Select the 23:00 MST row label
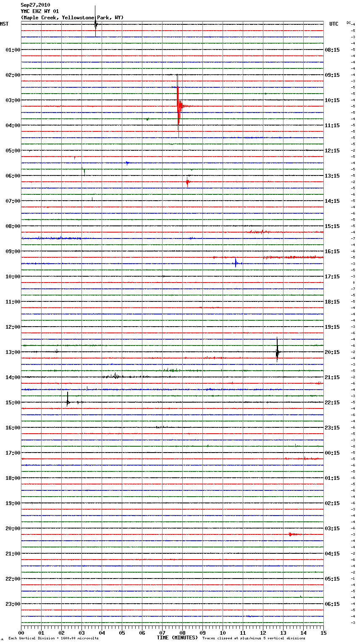 coord(13,604)
